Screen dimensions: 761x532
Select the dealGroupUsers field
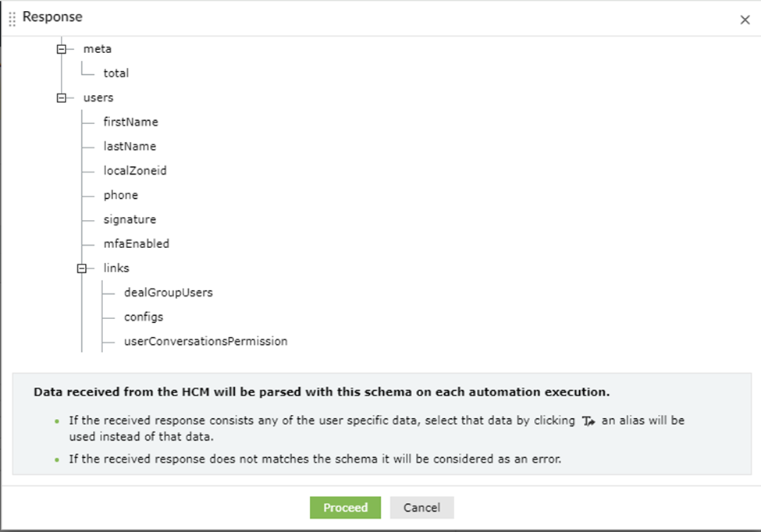point(168,293)
